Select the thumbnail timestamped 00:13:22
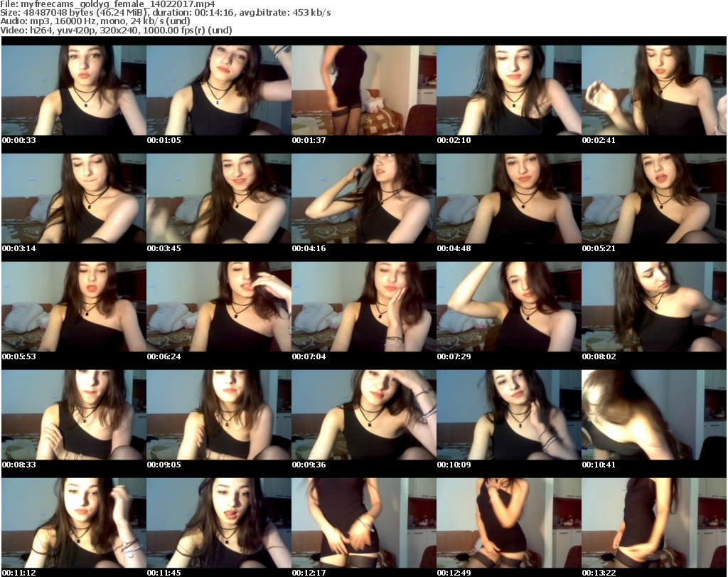Image resolution: width=728 pixels, height=577 pixels. tap(654, 523)
